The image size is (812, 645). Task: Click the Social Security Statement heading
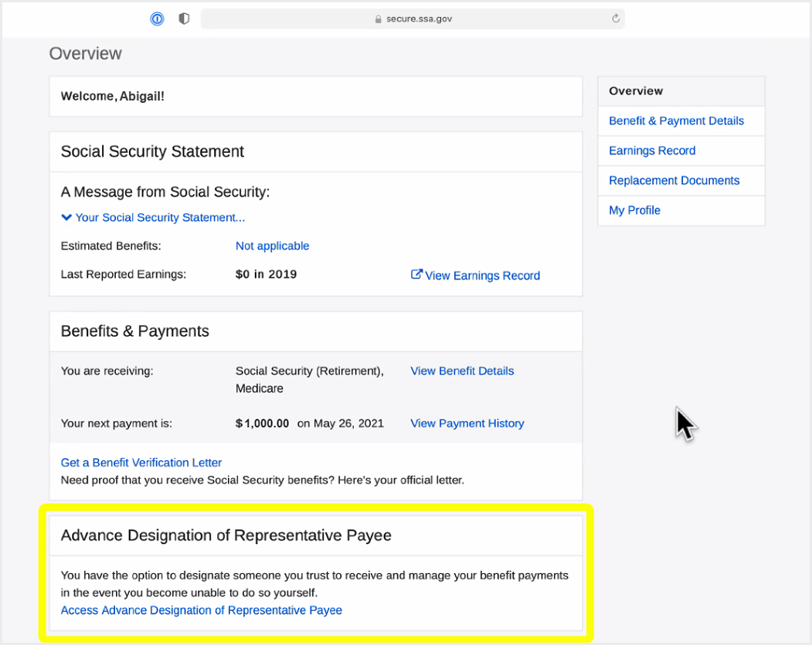(x=152, y=151)
